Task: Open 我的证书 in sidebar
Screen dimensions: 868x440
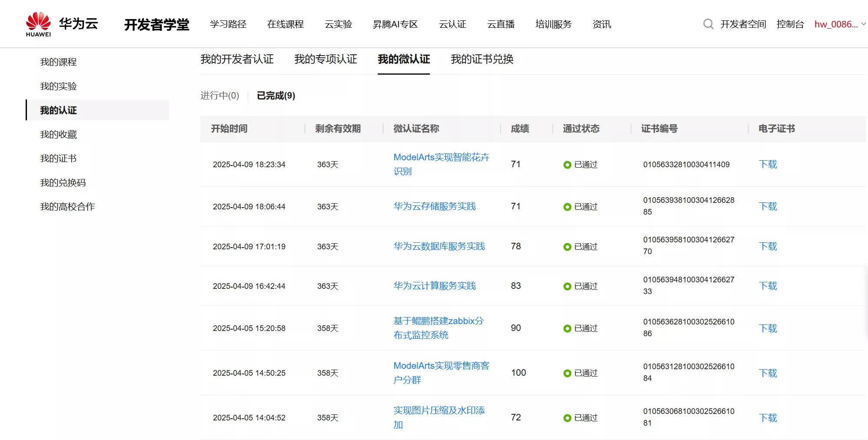Action: point(58,159)
